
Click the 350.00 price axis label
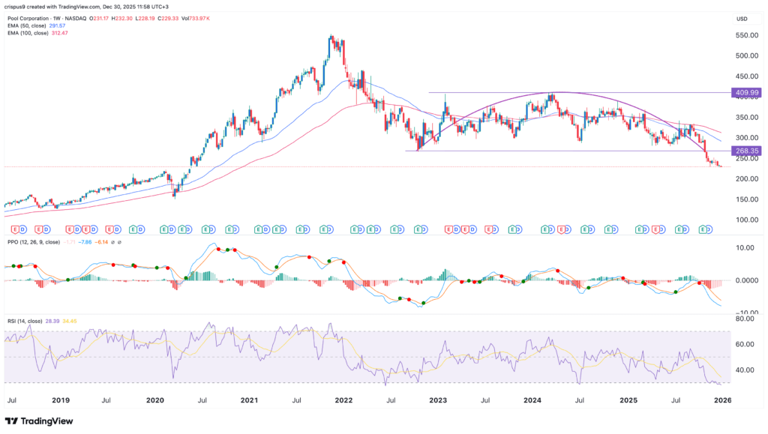pyautogui.click(x=747, y=118)
